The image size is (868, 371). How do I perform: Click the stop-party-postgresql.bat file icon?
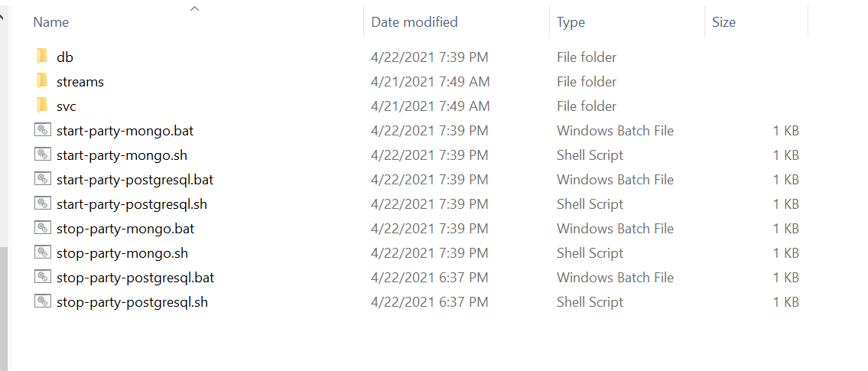[43, 277]
